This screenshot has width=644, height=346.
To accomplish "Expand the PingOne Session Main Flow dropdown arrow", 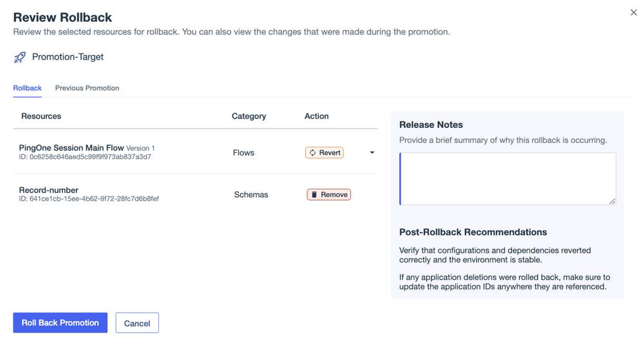I will pyautogui.click(x=372, y=152).
